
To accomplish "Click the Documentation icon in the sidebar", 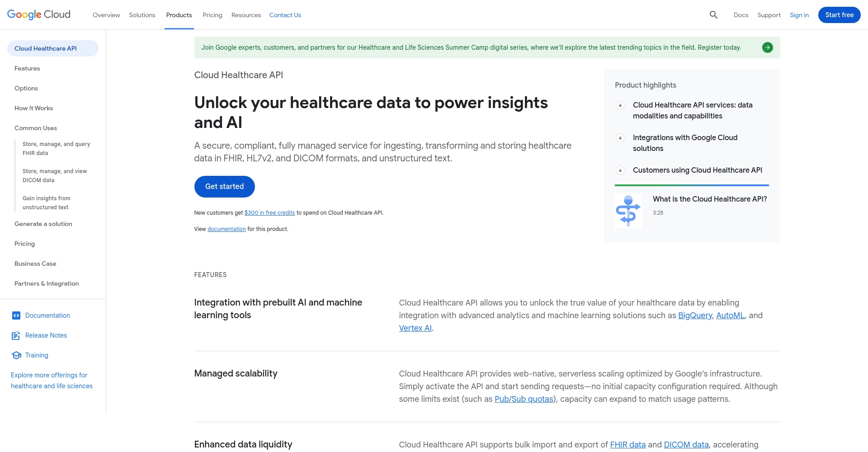I will [16, 315].
